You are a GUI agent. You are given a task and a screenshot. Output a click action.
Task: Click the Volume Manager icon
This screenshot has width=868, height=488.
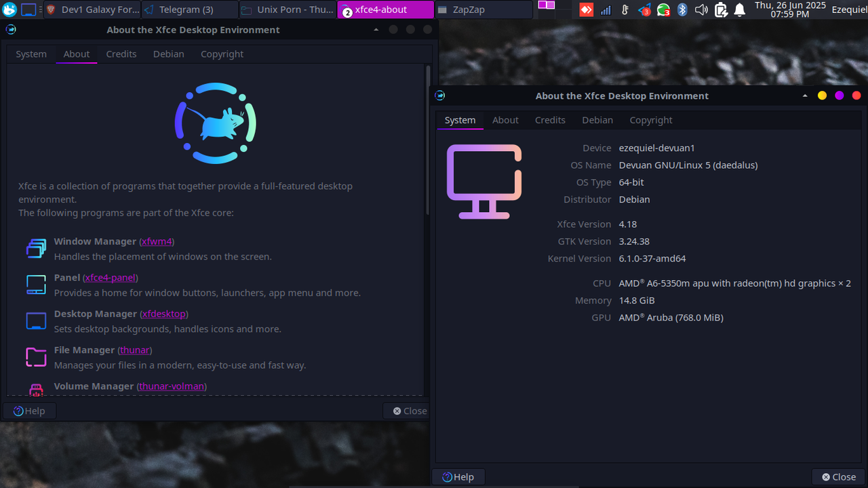36,389
